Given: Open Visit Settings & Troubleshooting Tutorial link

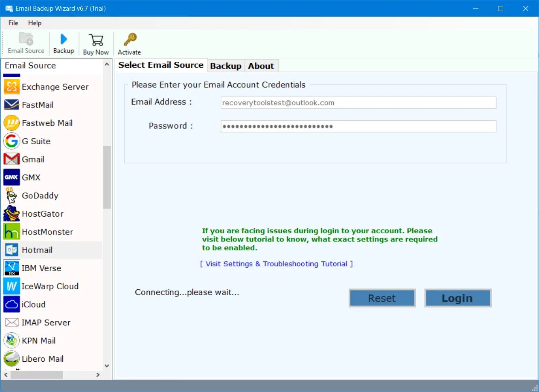Looking at the screenshot, I should (x=277, y=264).
